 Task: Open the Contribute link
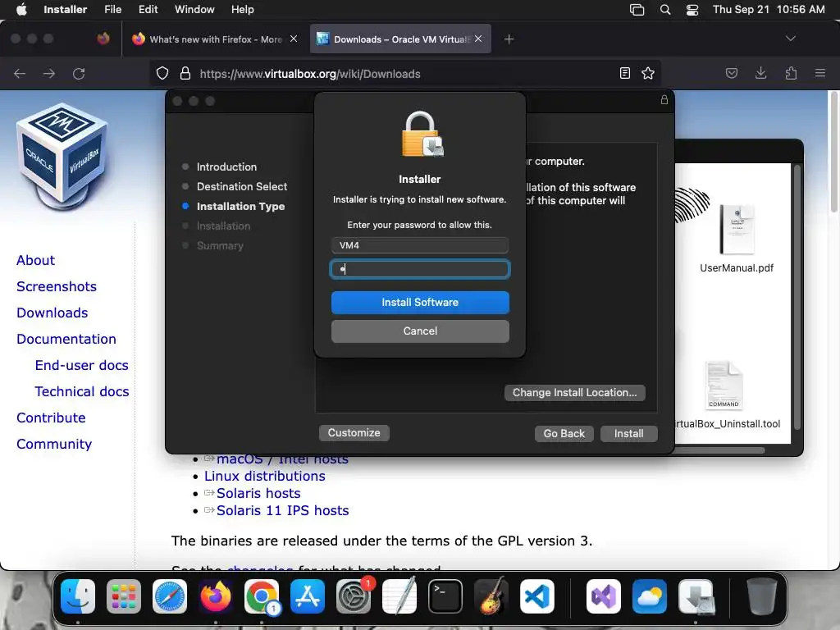(51, 418)
